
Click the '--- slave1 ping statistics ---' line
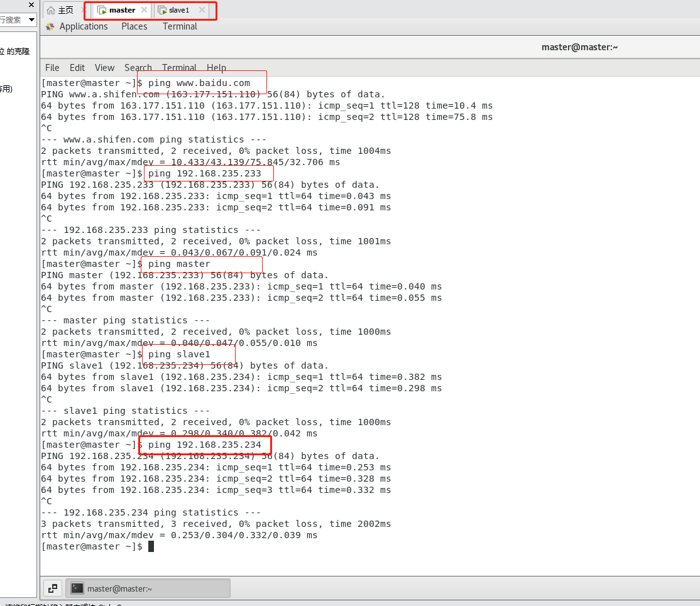coord(126,411)
